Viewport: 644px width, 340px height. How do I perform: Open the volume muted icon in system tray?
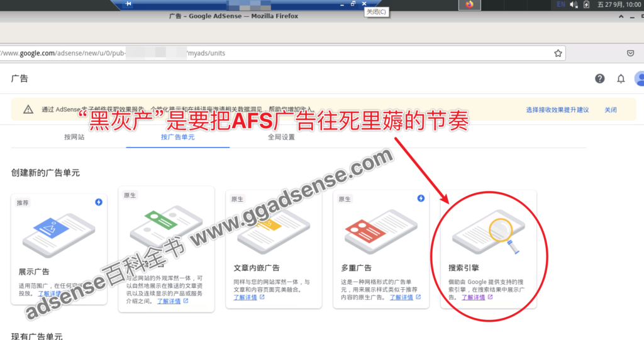pos(574,4)
